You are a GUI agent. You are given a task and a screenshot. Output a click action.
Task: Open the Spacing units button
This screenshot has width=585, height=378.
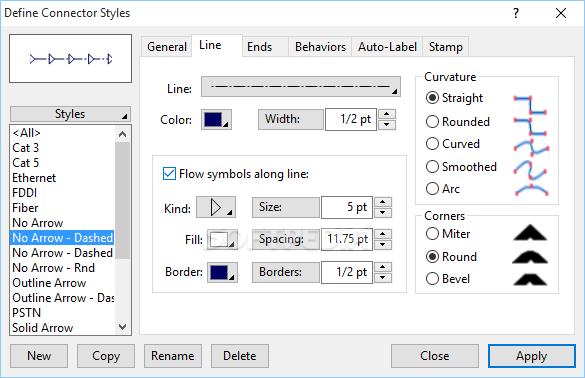(286, 239)
